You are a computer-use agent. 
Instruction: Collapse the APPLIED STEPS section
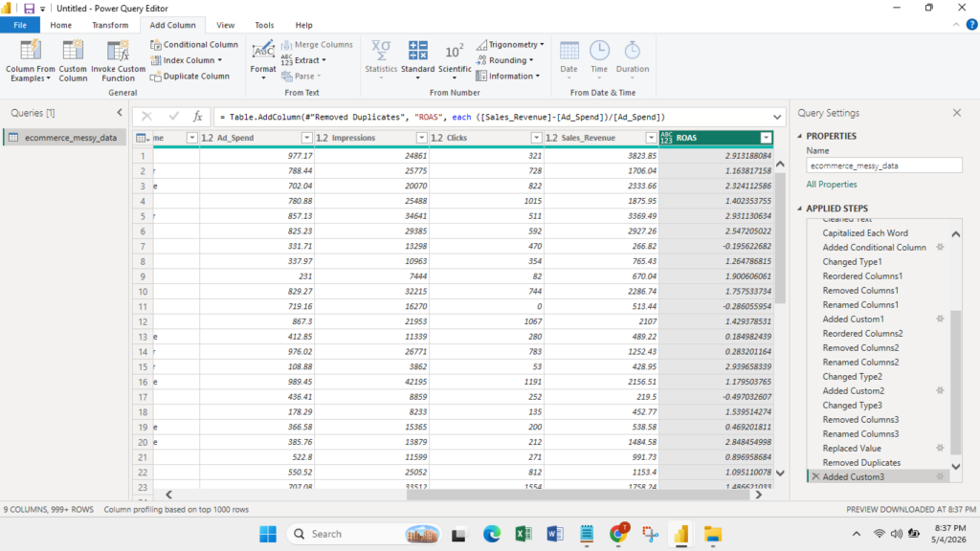click(x=800, y=208)
